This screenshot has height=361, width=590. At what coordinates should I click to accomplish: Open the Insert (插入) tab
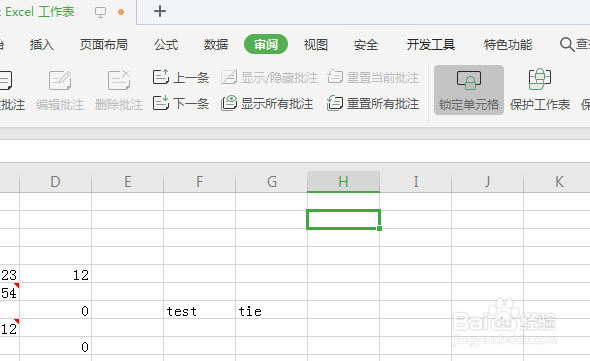point(42,44)
